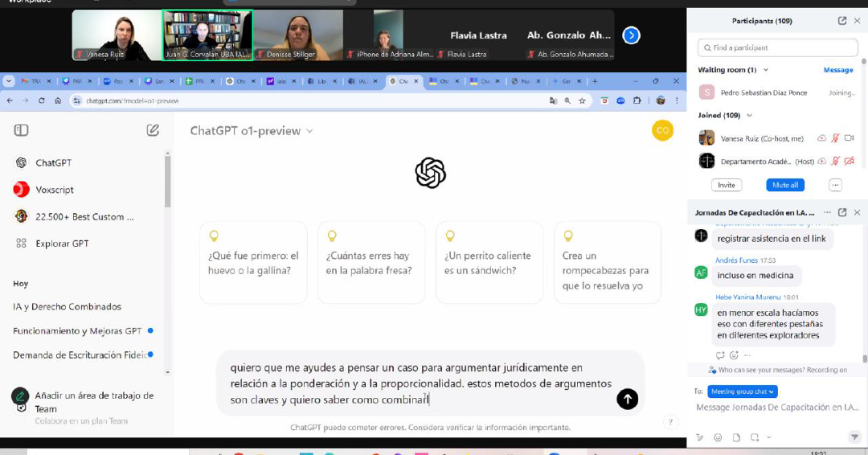Image resolution: width=868 pixels, height=455 pixels.
Task: Switch to the PRI browser tab
Action: coord(199,81)
